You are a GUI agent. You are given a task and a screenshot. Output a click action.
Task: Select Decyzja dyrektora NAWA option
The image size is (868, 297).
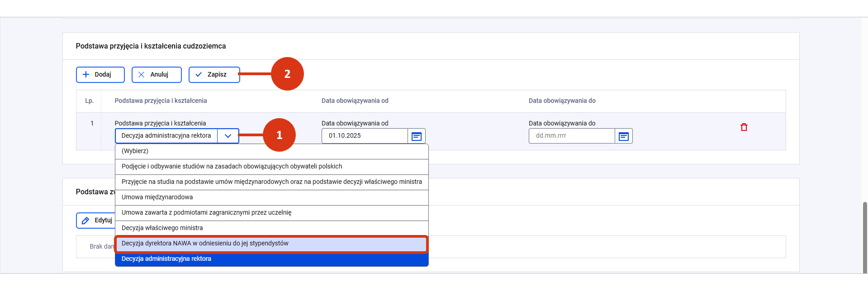(271, 244)
